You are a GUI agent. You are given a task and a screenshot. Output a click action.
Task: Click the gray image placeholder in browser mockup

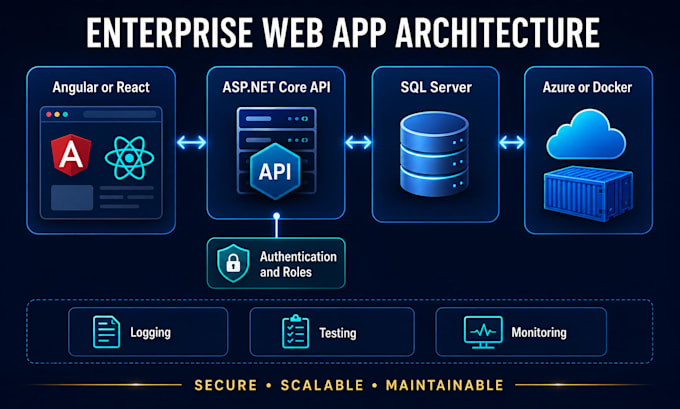coord(72,198)
